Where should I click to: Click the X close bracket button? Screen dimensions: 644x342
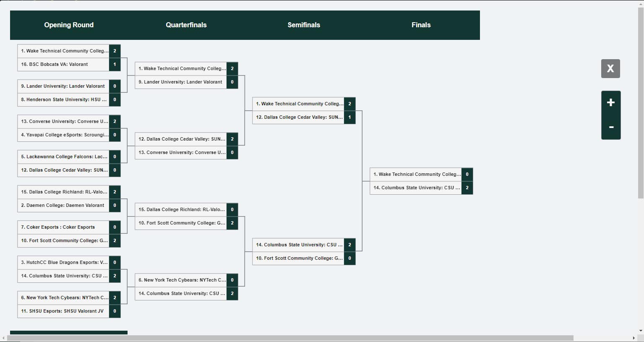point(610,68)
